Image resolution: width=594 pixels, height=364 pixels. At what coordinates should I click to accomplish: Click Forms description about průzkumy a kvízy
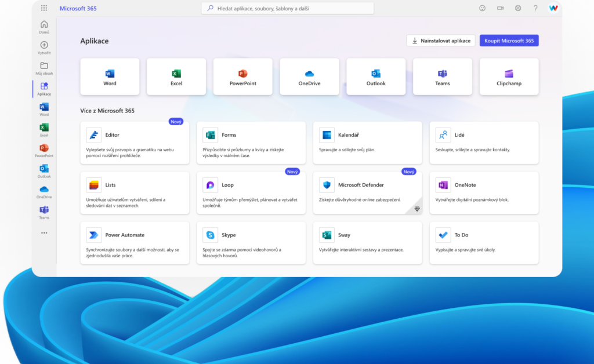[x=243, y=152]
